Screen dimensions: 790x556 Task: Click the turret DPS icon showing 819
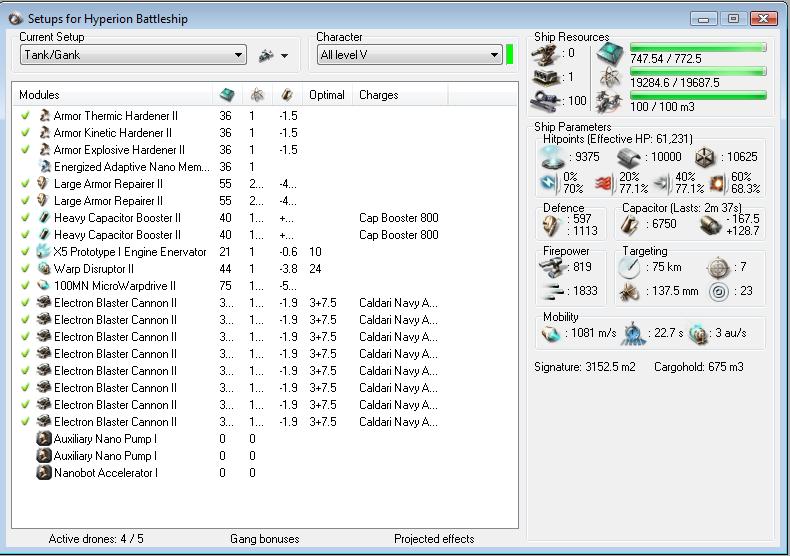tap(552, 267)
